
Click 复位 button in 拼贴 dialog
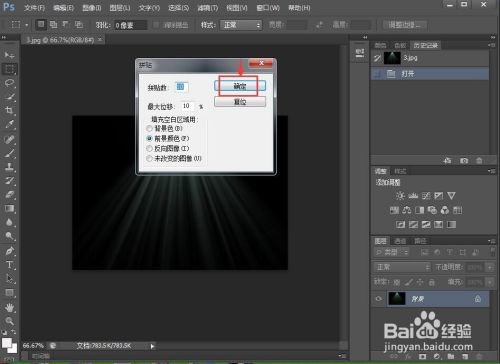pos(240,102)
